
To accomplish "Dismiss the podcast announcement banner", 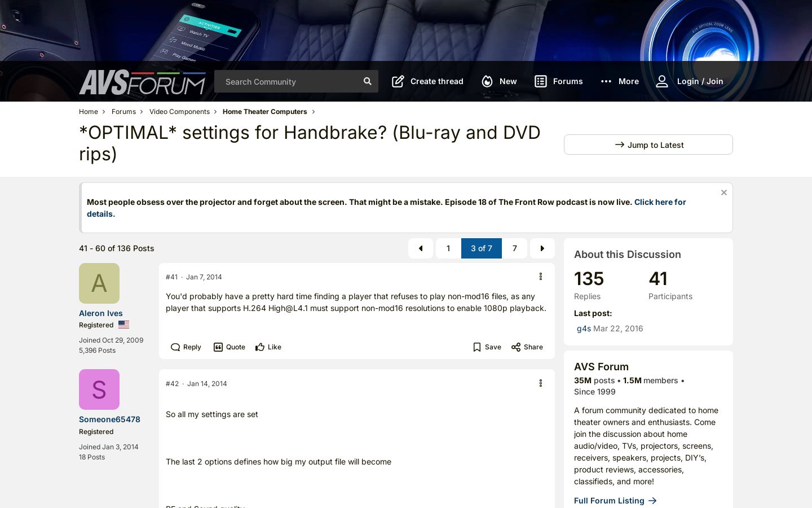I will coord(724,192).
